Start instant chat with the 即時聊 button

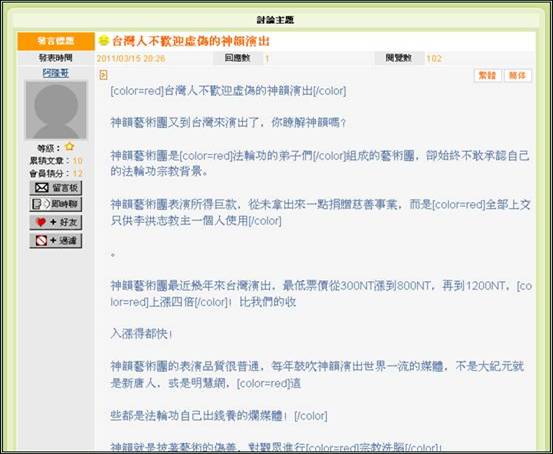tap(56, 204)
